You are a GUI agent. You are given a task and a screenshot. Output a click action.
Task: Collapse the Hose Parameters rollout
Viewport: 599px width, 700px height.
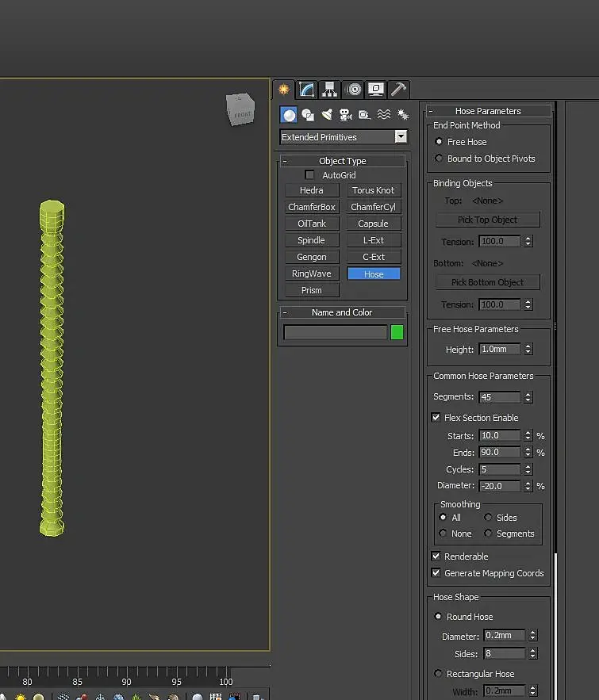[488, 111]
